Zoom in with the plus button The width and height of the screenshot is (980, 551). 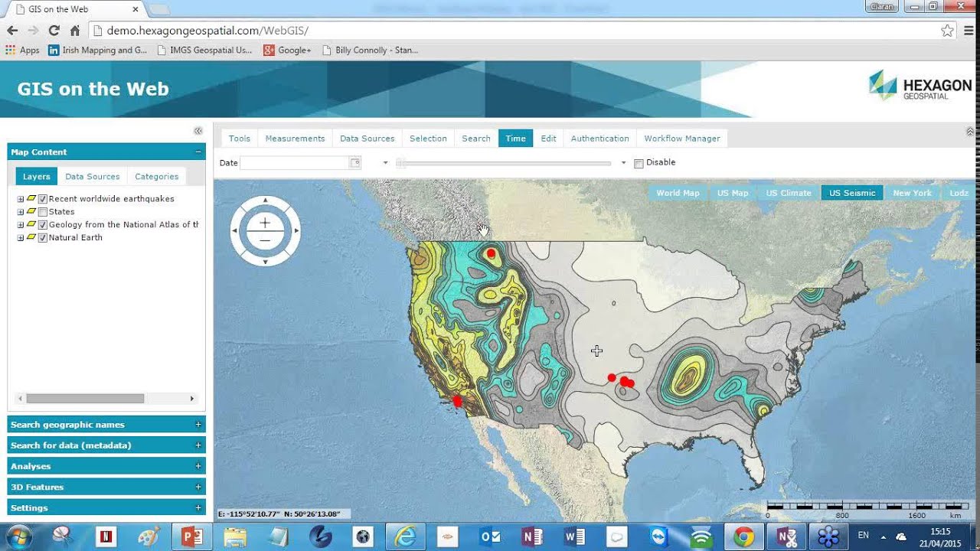point(265,223)
